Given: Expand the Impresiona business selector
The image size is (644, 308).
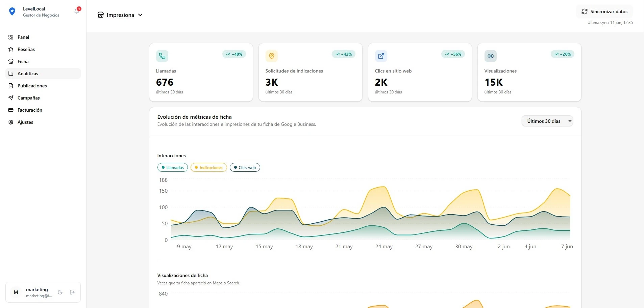Looking at the screenshot, I should click(120, 15).
